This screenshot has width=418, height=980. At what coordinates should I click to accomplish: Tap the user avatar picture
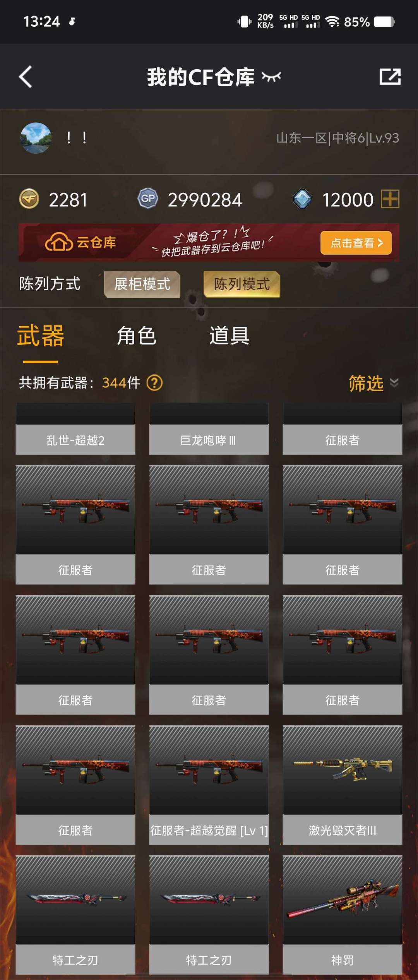36,138
